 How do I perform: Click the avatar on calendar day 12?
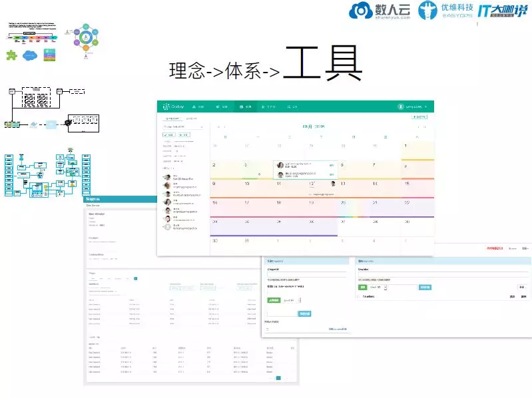[x=333, y=184]
